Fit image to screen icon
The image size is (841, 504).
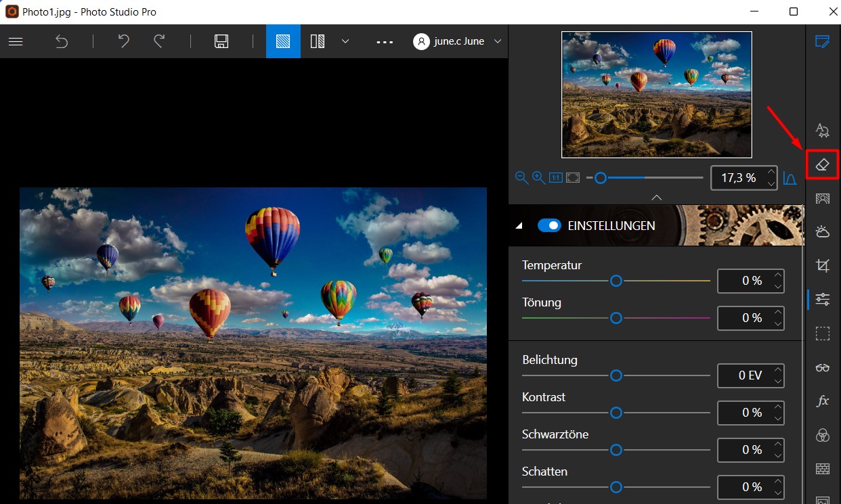click(573, 177)
